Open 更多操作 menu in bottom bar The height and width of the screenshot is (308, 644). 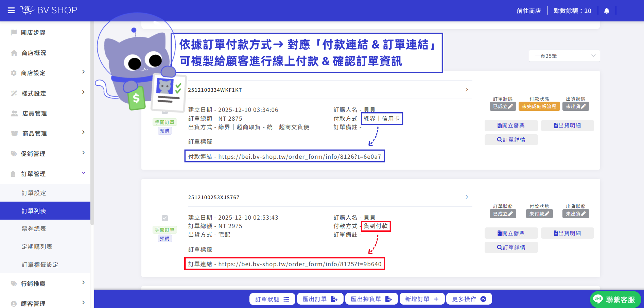(469, 299)
